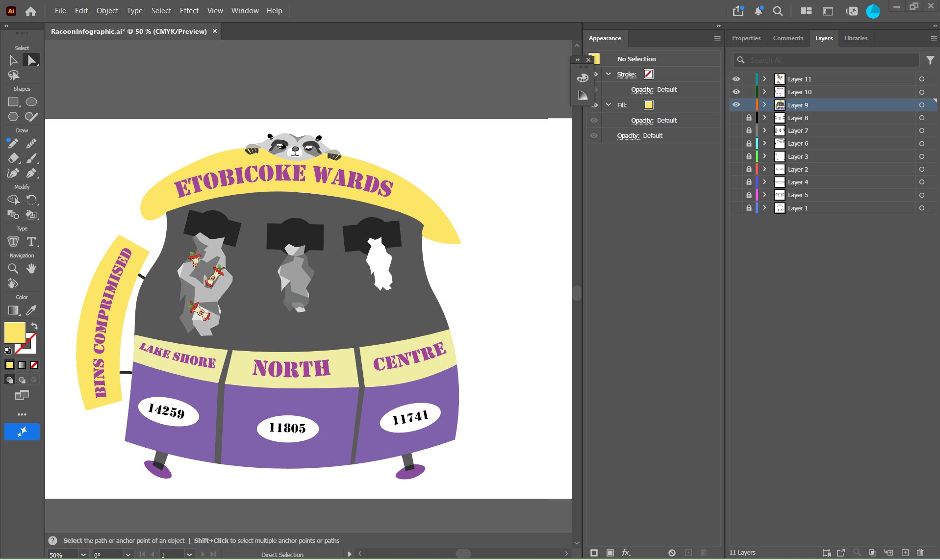Click the Stroke label link
Screen dimensions: 940x560
(x=627, y=74)
